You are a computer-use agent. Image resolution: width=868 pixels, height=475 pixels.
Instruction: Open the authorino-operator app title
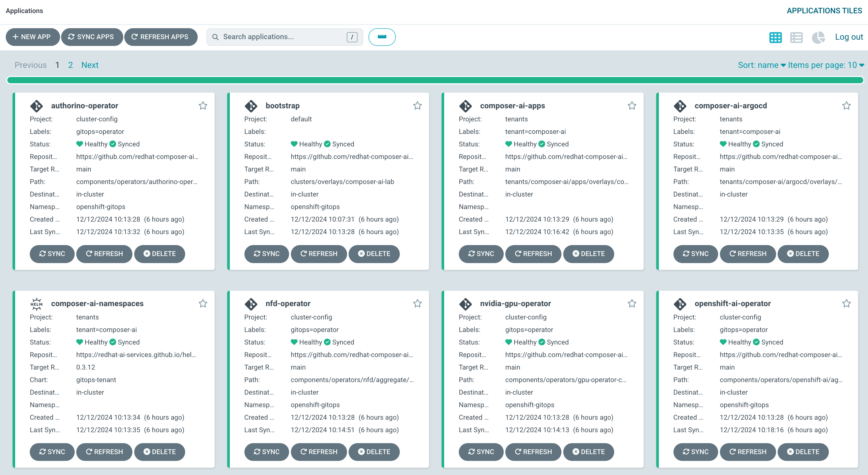click(x=85, y=106)
